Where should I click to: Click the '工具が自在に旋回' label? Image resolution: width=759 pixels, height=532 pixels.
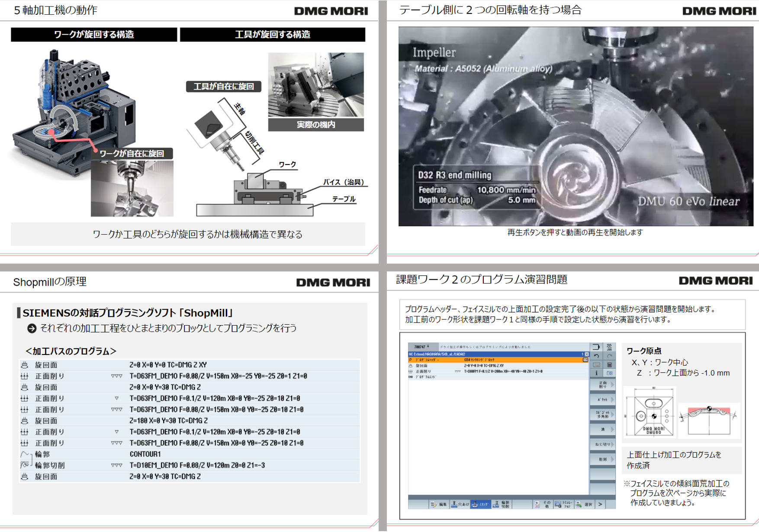pos(224,87)
